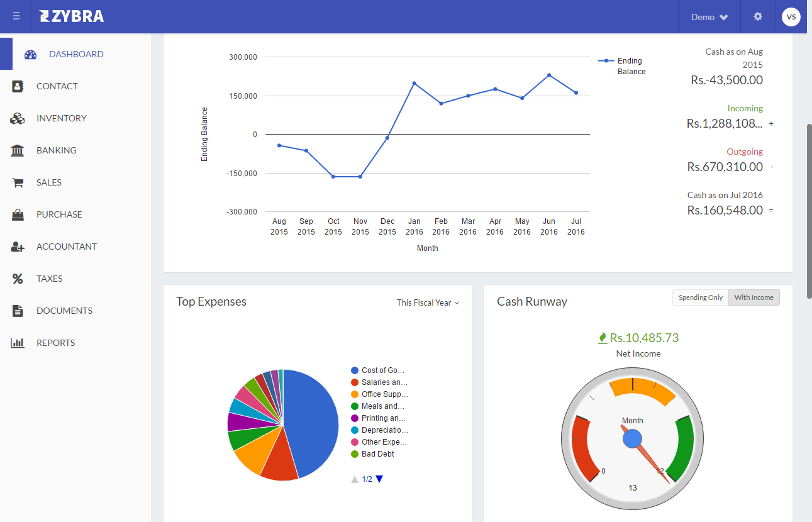
Task: Open the Reports menu item
Action: (75, 343)
